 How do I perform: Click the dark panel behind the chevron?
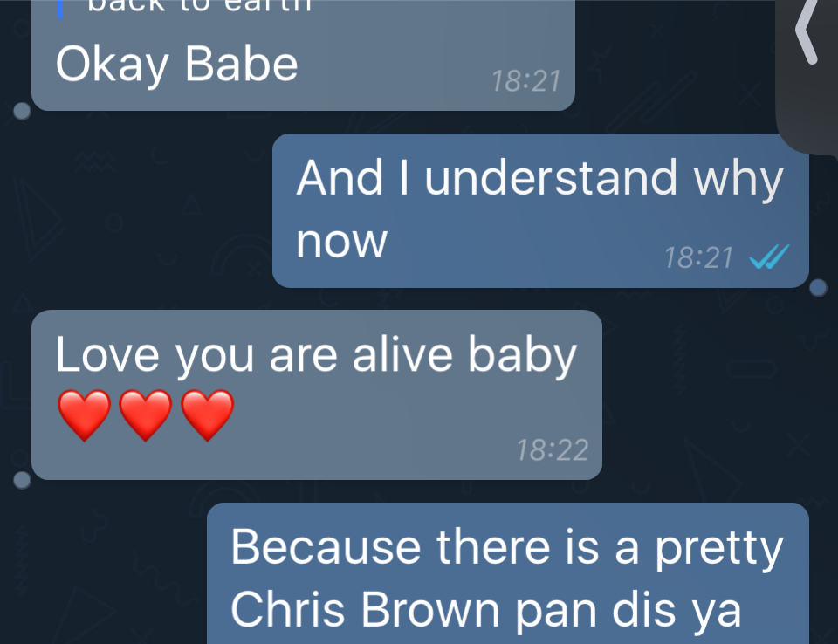pos(807,75)
